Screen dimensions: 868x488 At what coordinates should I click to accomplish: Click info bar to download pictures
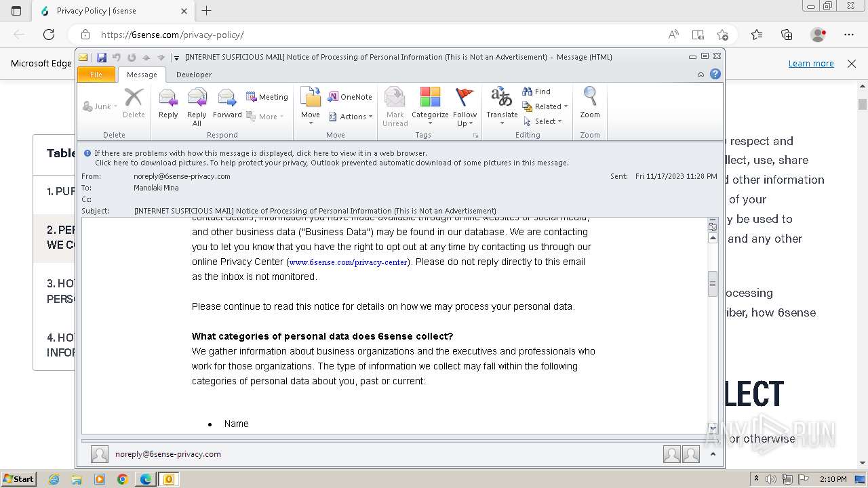pyautogui.click(x=332, y=163)
